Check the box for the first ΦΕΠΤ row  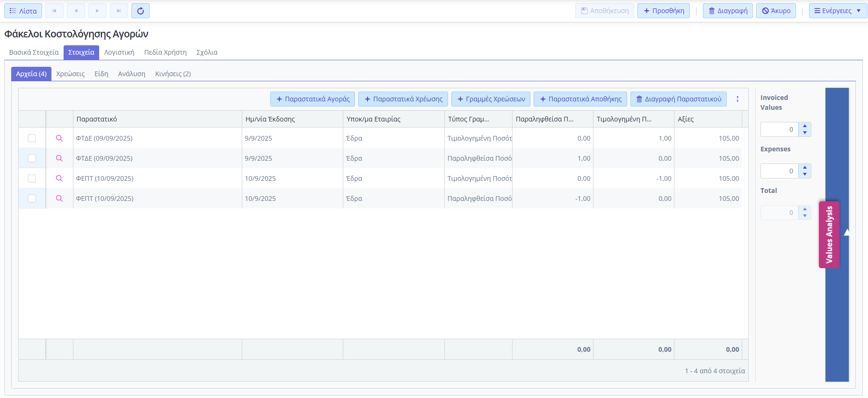coord(32,178)
